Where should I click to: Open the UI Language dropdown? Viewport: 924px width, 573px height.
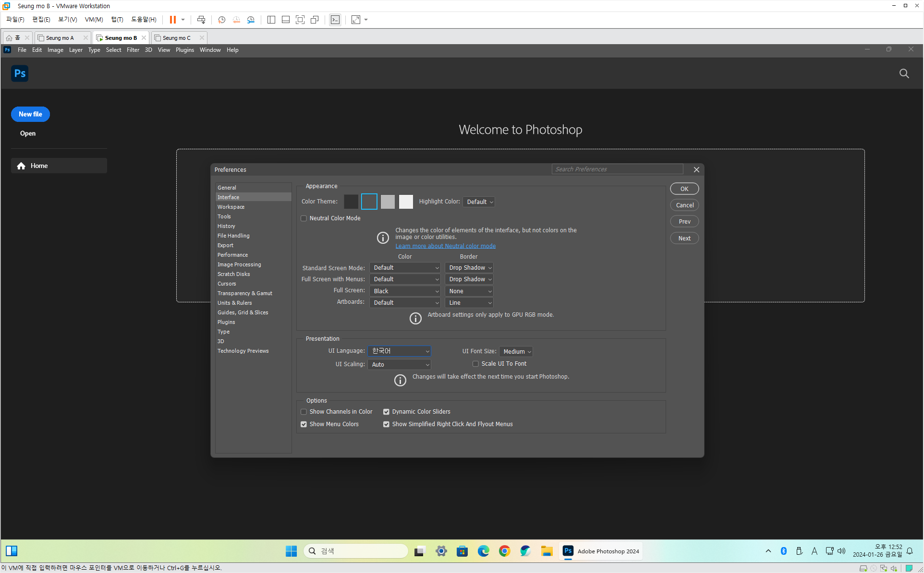coord(399,351)
